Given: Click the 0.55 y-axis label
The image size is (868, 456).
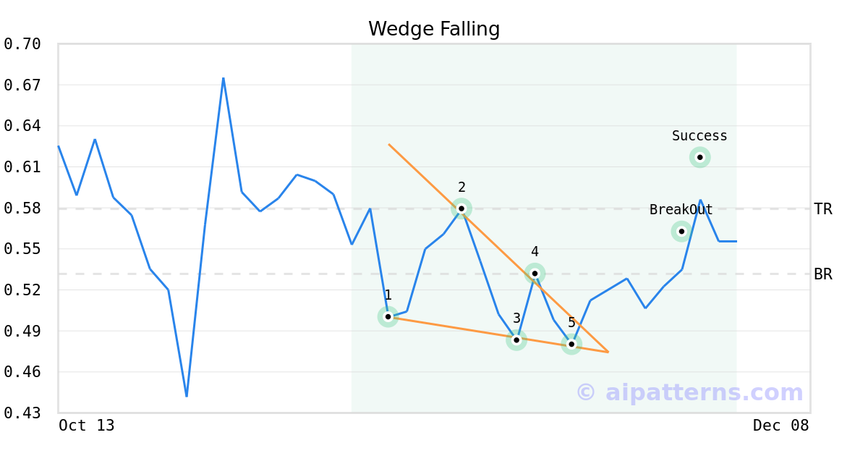Looking at the screenshot, I should (22, 249).
